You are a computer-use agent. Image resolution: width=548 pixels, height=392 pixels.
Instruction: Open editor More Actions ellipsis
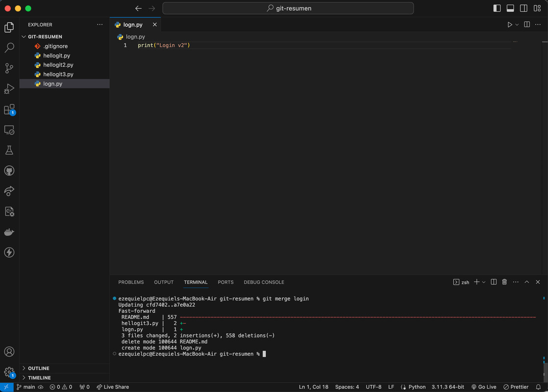click(x=538, y=24)
